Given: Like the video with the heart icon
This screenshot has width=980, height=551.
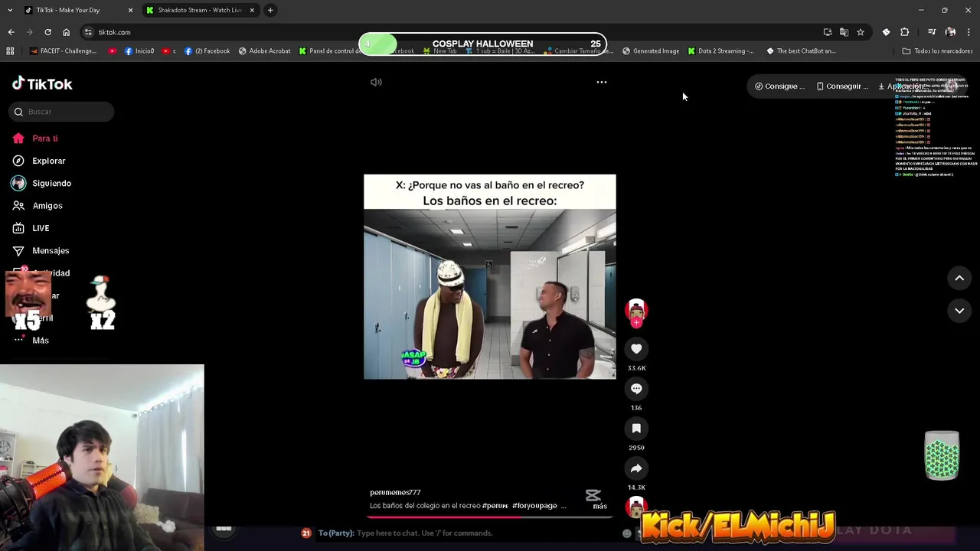Looking at the screenshot, I should pyautogui.click(x=636, y=349).
